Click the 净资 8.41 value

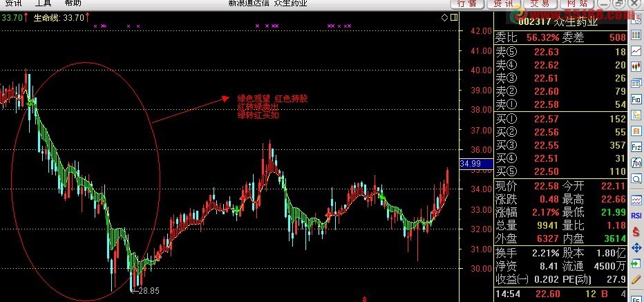549,266
